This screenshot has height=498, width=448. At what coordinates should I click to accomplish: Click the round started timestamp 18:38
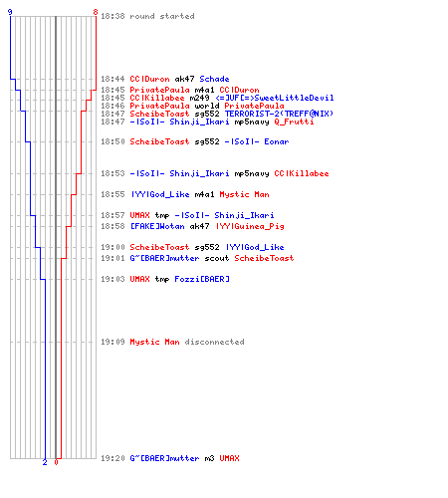[112, 16]
